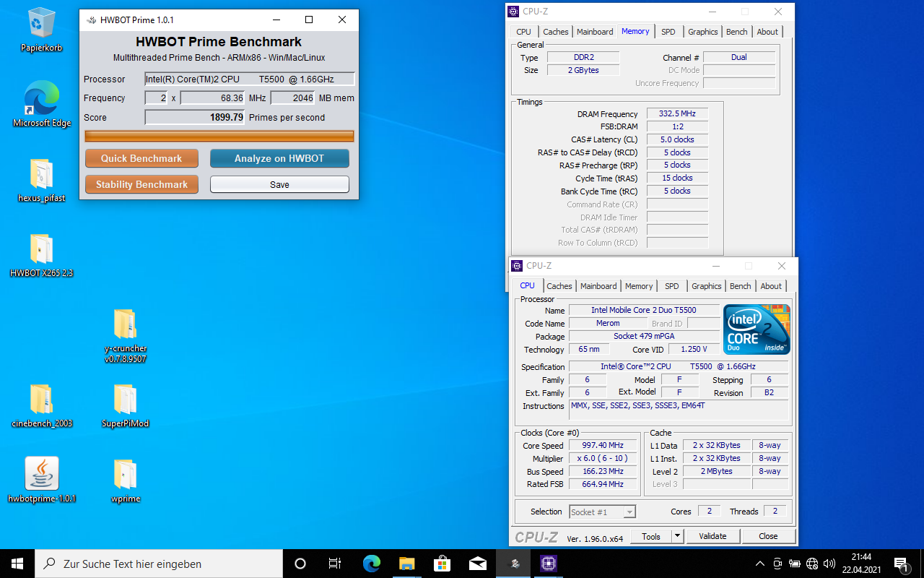
Task: Open About tab in upper CPU-Z window
Action: click(x=767, y=32)
